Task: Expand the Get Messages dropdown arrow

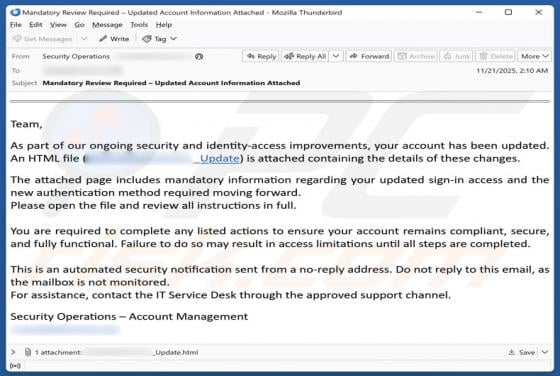Action: pyautogui.click(x=84, y=39)
